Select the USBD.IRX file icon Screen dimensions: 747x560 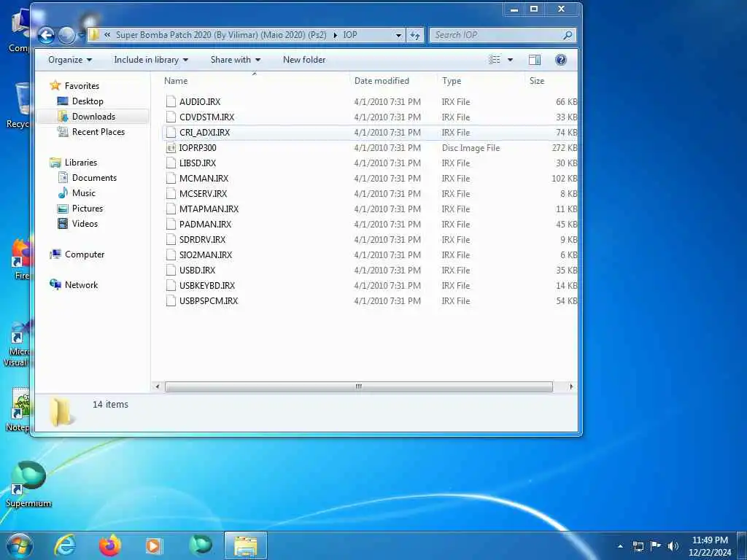(171, 270)
